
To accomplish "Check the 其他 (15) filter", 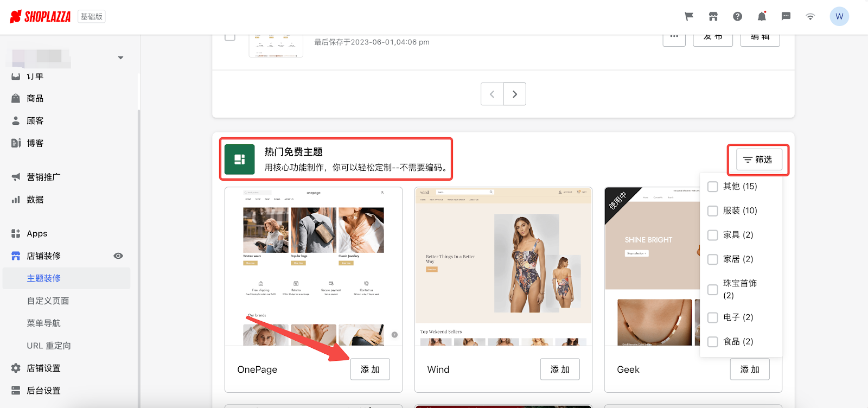I will (713, 187).
